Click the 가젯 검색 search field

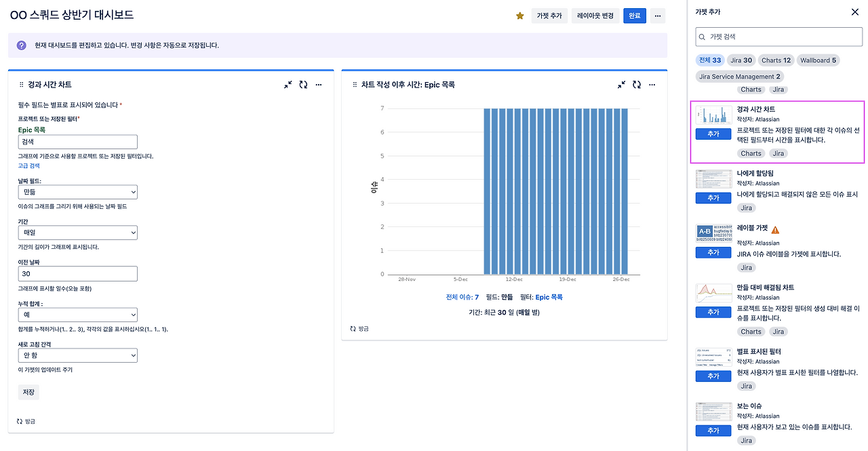click(x=779, y=37)
